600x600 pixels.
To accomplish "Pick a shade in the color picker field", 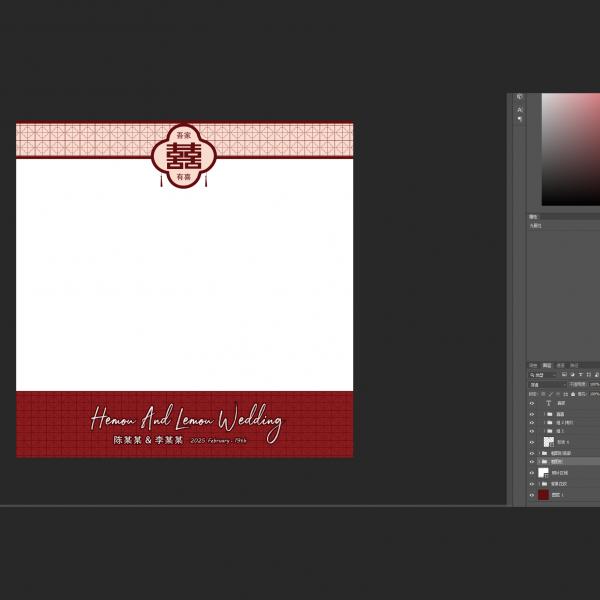I will pyautogui.click(x=570, y=150).
